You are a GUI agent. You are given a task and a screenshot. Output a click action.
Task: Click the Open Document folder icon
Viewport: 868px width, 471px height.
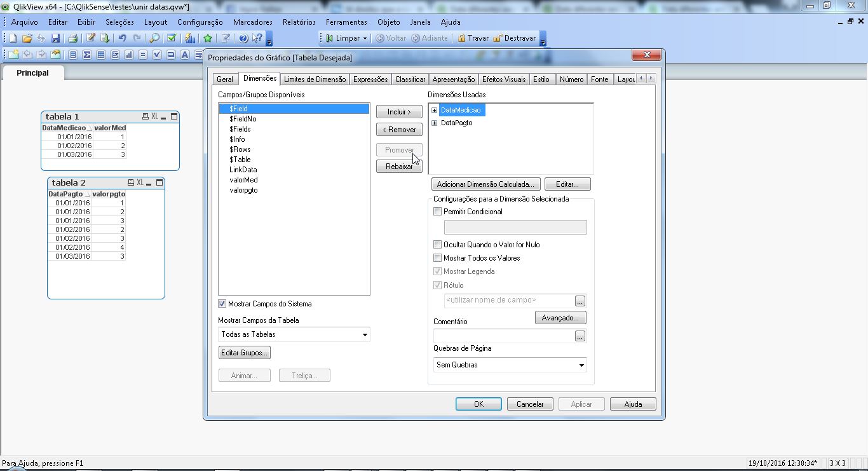27,38
